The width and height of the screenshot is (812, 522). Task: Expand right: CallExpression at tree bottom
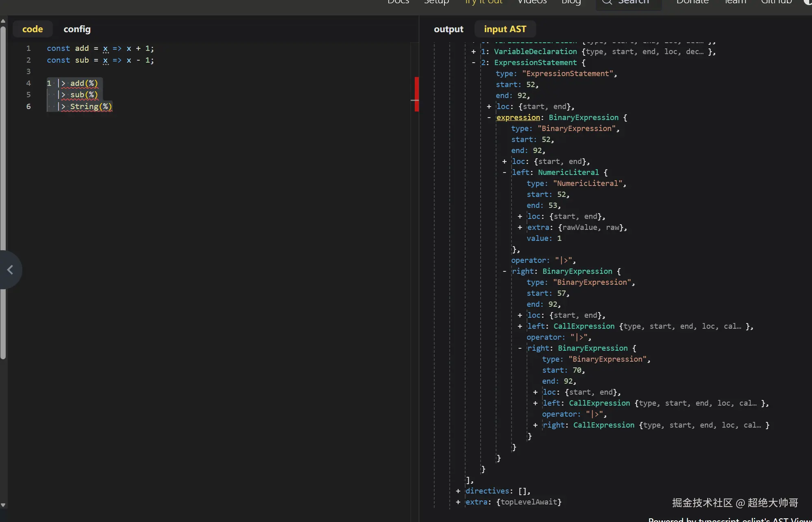[535, 425]
